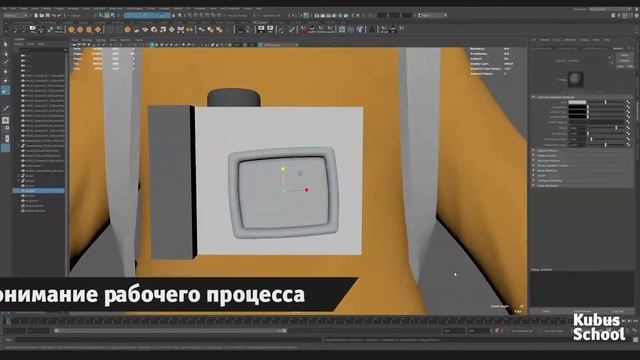Click the playback range slider bar
Screen dimensions: 640x360
[170, 331]
